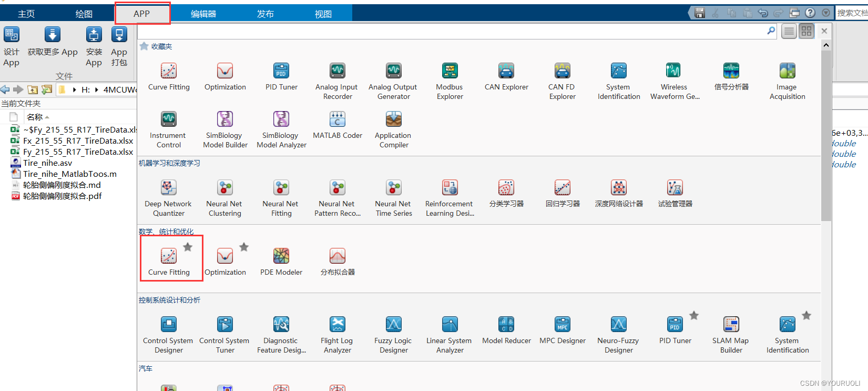The image size is (868, 391).
Task: Click 设计 App button
Action: [x=12, y=47]
